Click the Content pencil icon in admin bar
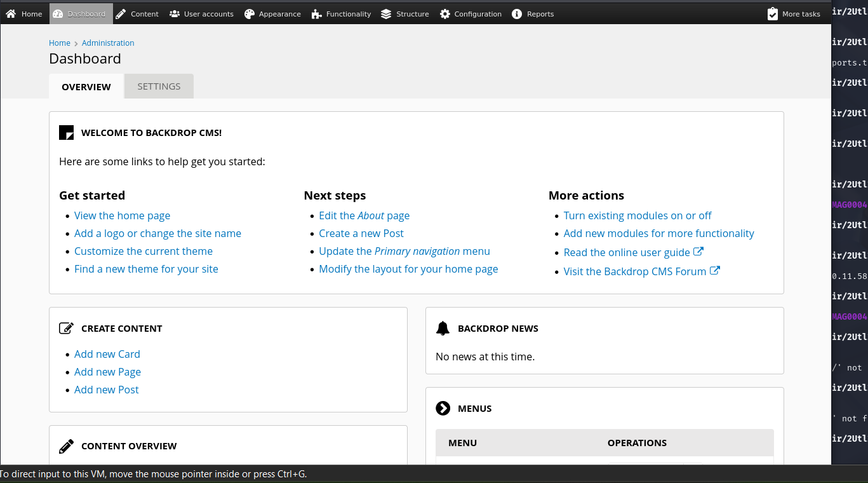The height and width of the screenshot is (483, 868). pyautogui.click(x=121, y=14)
